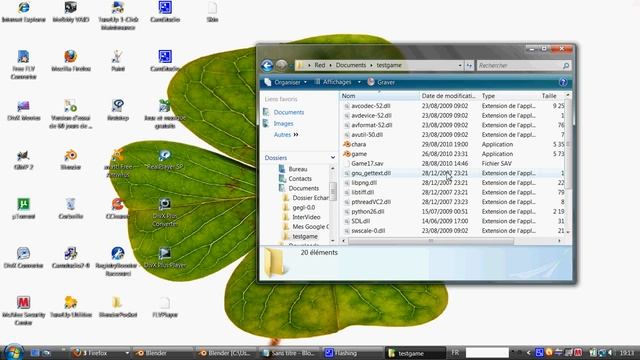Viewport: 640px width, 360px height.
Task: Open avast! Free Antivirus desktop icon
Action: (118, 163)
